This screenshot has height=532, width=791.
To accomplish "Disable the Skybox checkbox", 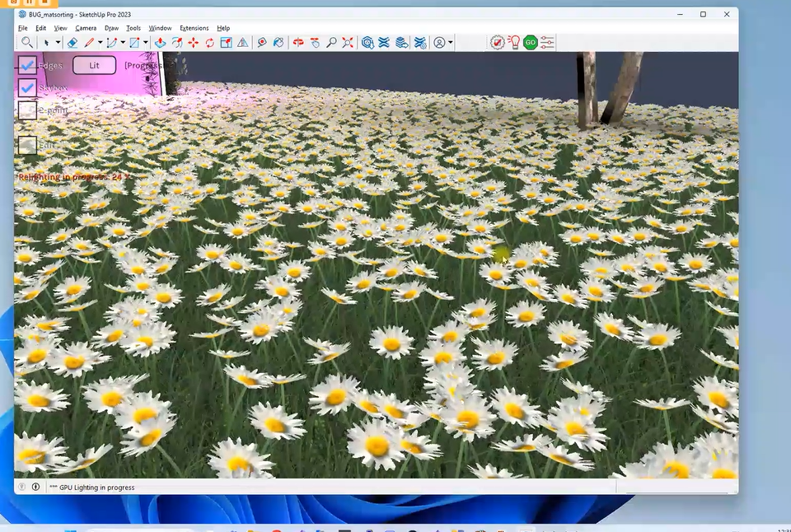I will [x=27, y=87].
